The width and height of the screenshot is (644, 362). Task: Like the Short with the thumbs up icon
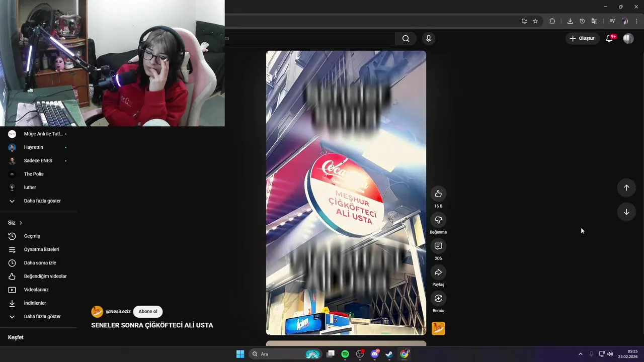(x=438, y=194)
